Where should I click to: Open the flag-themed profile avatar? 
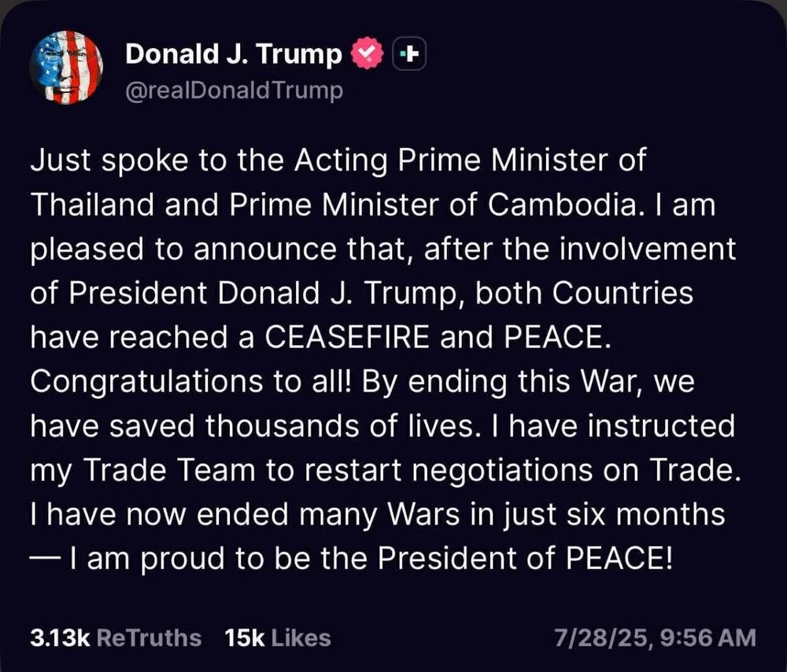tap(67, 68)
